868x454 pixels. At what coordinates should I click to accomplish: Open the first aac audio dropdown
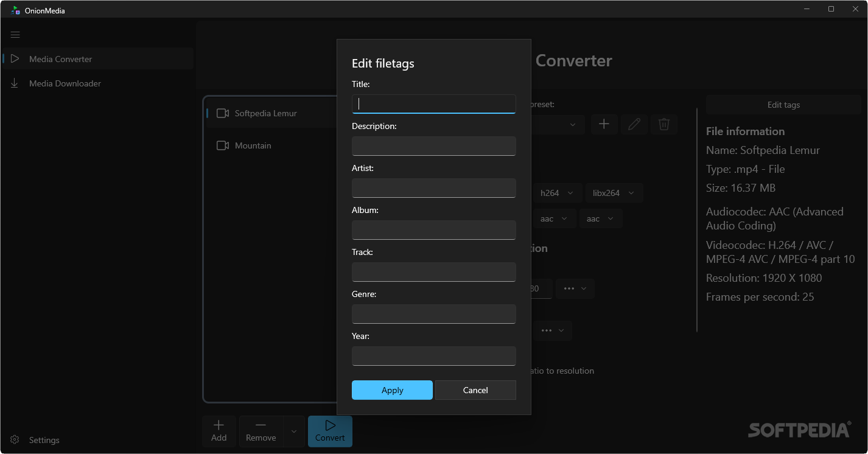point(554,218)
